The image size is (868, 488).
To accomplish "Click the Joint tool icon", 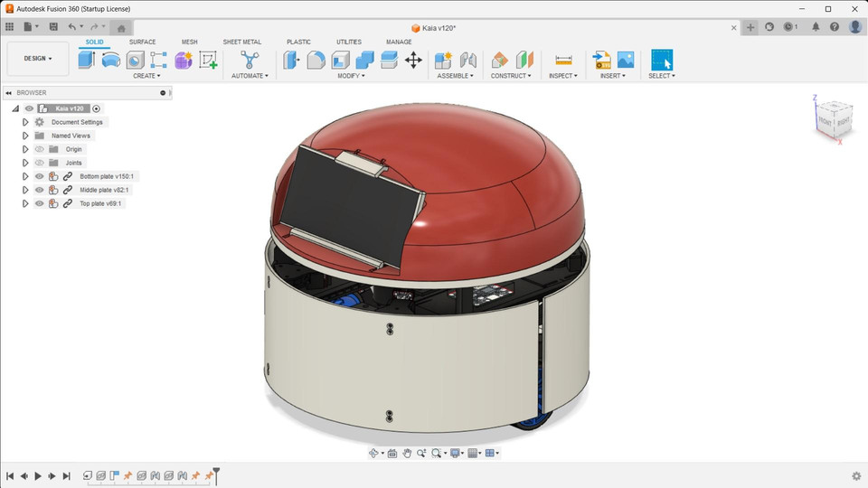I will pos(467,60).
